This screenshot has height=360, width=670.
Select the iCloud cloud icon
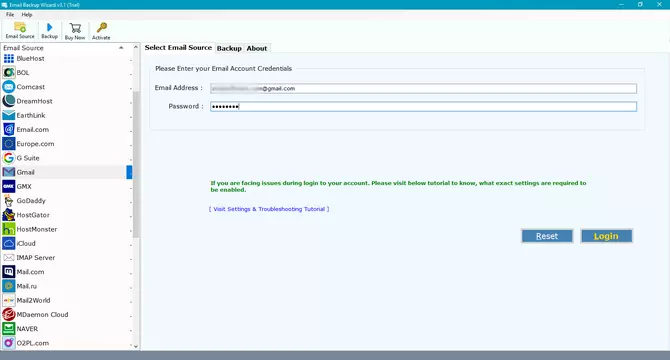tap(9, 243)
